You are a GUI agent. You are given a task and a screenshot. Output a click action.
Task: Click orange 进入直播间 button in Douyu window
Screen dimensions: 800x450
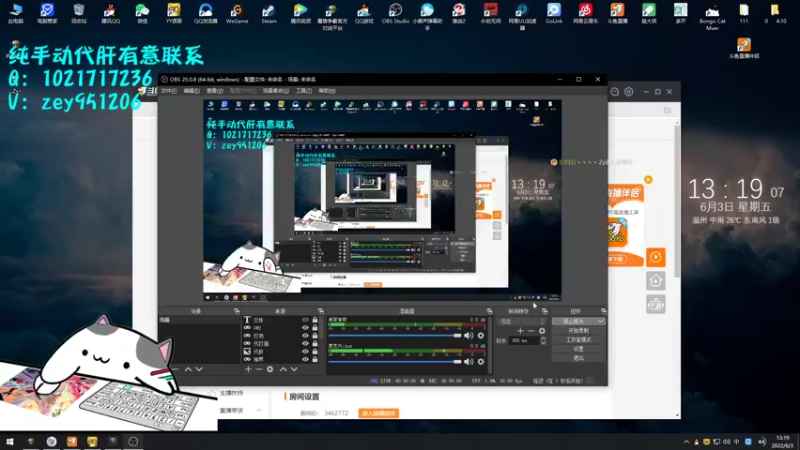(x=379, y=413)
